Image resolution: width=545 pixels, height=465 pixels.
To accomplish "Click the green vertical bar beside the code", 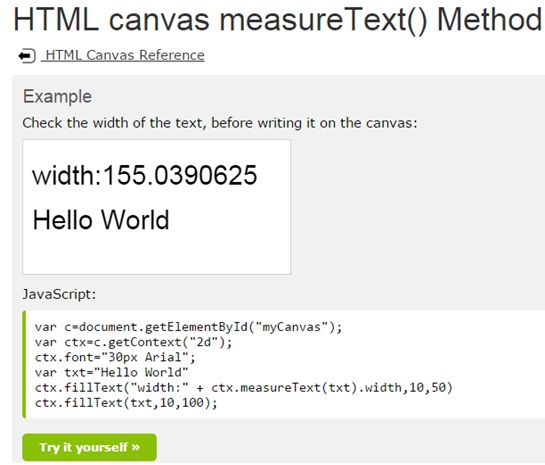I will click(x=24, y=365).
